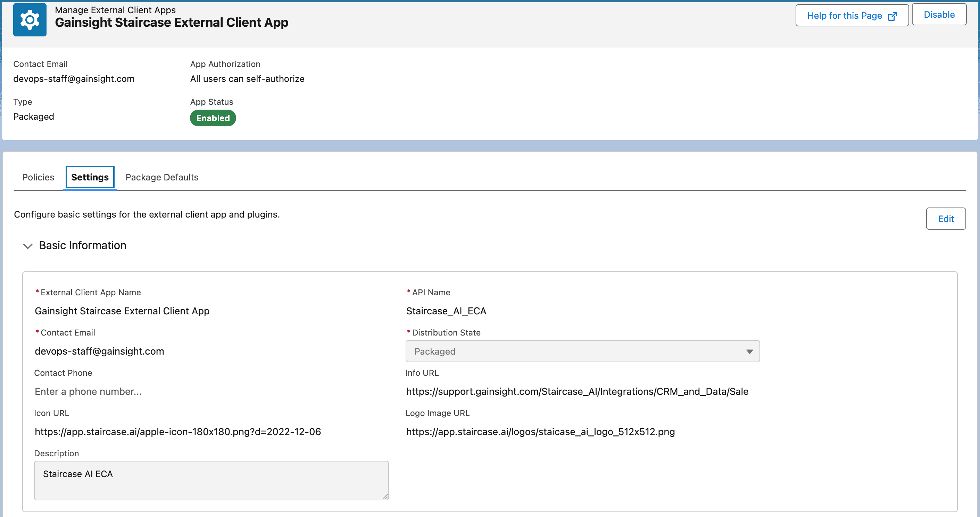Viewport: 980px width, 517px height.
Task: Switch to the Policies tab
Action: tap(38, 177)
